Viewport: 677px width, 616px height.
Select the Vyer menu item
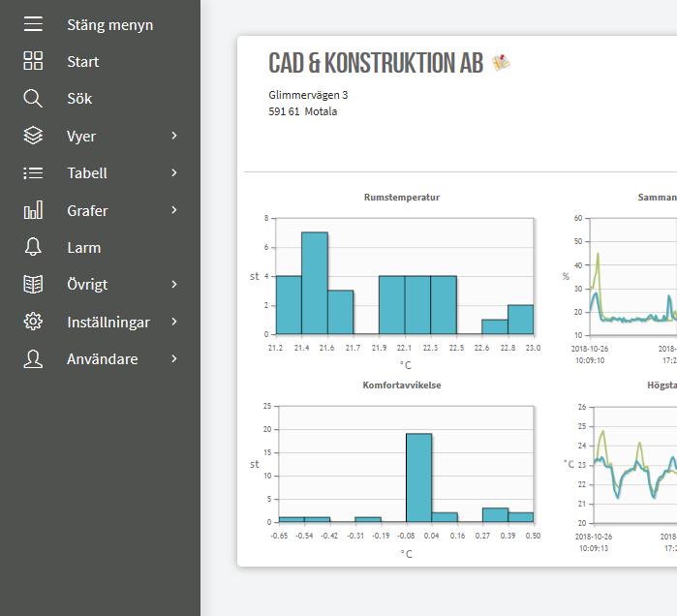(81, 137)
